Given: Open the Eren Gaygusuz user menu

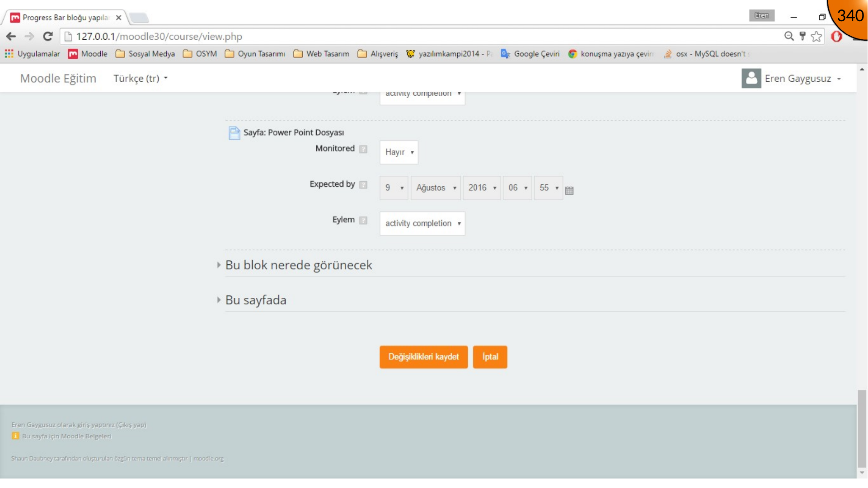Looking at the screenshot, I should click(803, 79).
